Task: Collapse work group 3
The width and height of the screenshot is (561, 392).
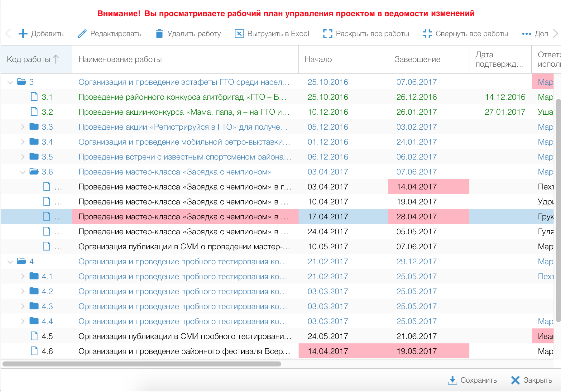Action: pyautogui.click(x=10, y=82)
